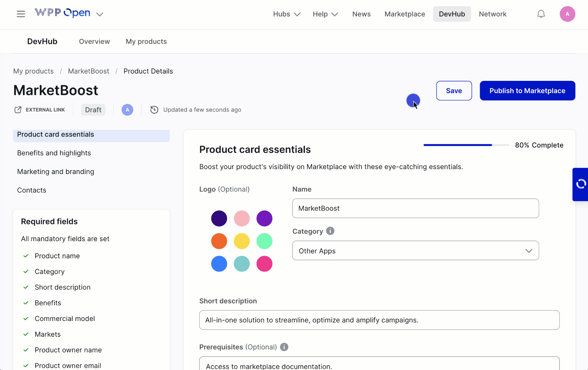Viewport: 588px width, 370px height.
Task: Open the user avatar in top bar
Action: (x=567, y=14)
